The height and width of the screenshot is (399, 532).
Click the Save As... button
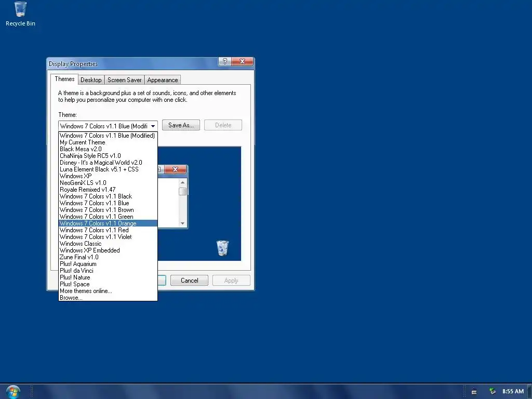coord(181,125)
